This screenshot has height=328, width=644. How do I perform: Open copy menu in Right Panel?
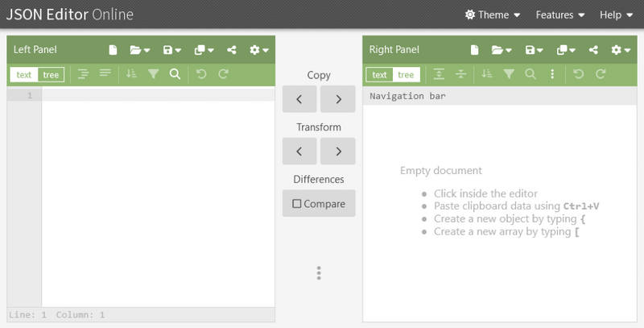click(566, 50)
